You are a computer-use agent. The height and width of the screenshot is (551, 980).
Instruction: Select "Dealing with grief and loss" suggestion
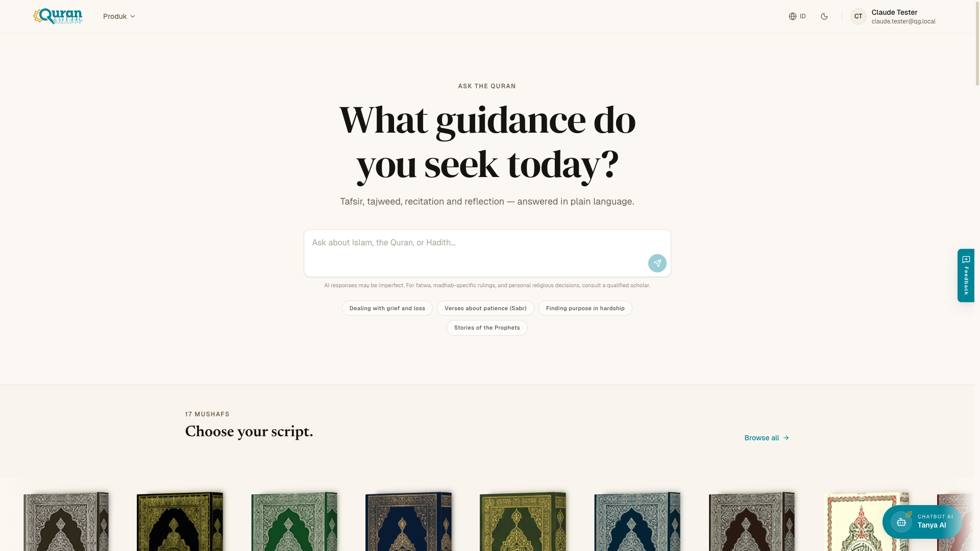point(387,308)
